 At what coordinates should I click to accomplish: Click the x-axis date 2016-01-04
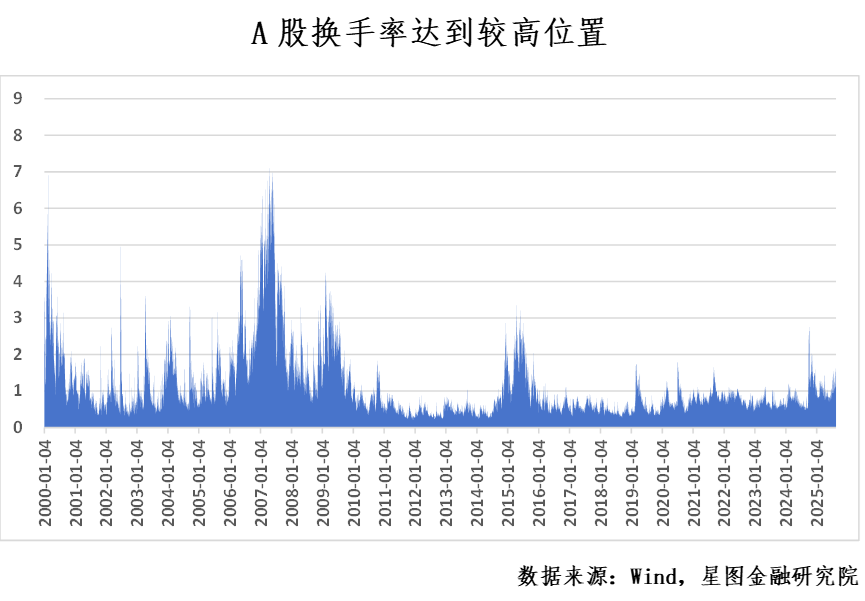coord(539,483)
